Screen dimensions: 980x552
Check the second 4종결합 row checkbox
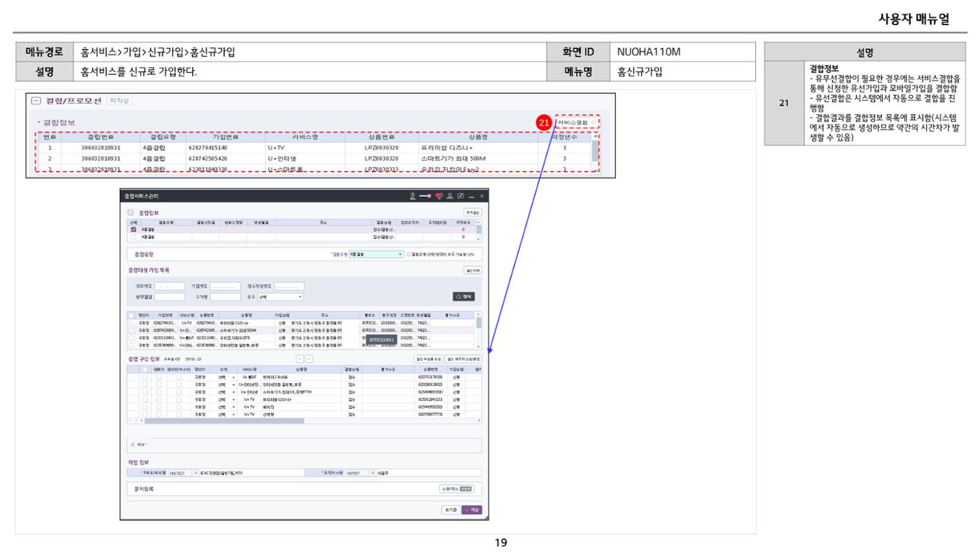point(134,237)
